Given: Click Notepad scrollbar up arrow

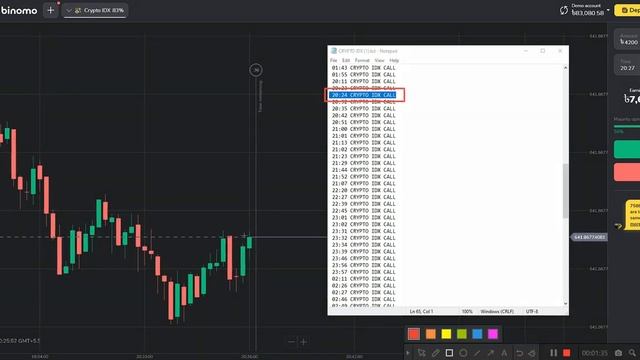Looking at the screenshot, I should point(565,68).
